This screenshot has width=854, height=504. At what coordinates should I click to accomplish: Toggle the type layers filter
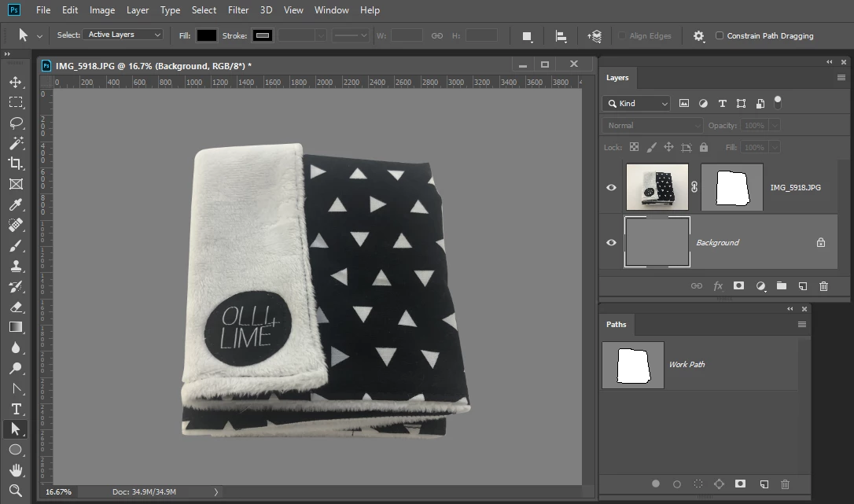click(722, 104)
